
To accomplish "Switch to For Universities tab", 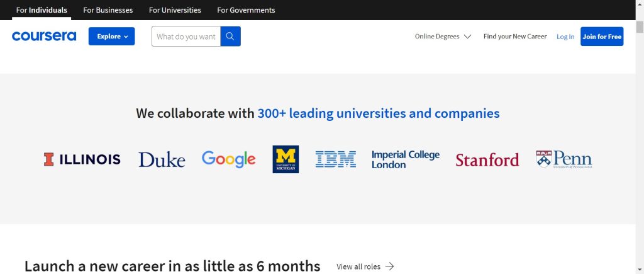I will [175, 10].
